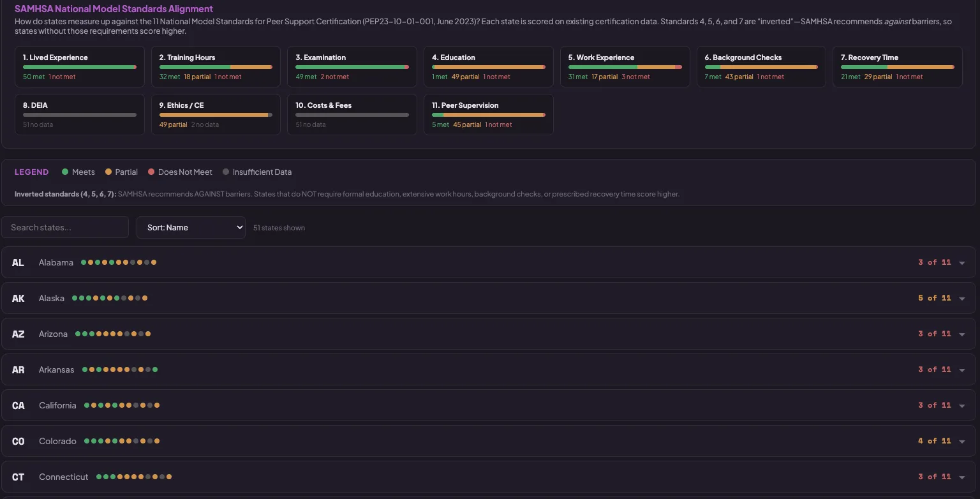This screenshot has width=980, height=499.
Task: Open the 7. Recovery Time card
Action: click(897, 66)
